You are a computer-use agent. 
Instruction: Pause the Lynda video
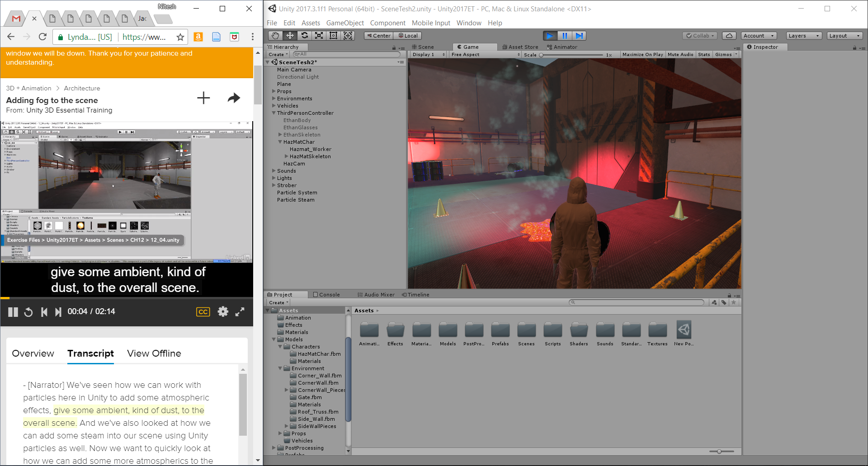13,312
